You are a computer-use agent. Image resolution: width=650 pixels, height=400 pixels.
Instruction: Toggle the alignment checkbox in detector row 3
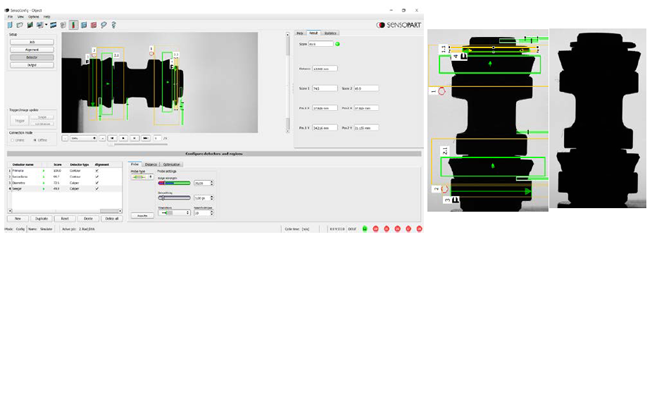click(x=97, y=183)
